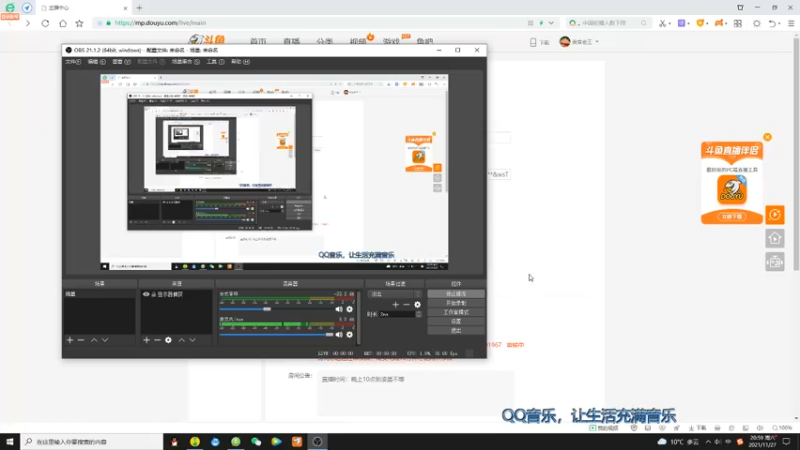
Task: Open browser screenshot scissors tool
Action: [x=662, y=23]
